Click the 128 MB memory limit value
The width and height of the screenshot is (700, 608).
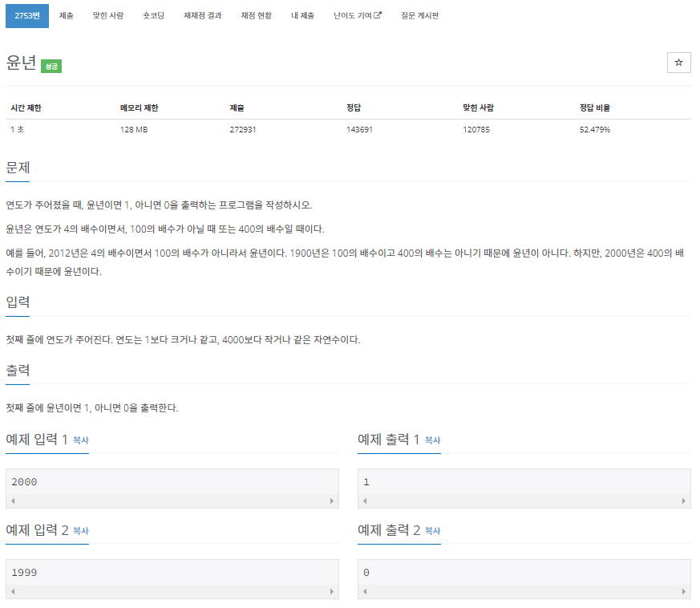click(x=134, y=130)
